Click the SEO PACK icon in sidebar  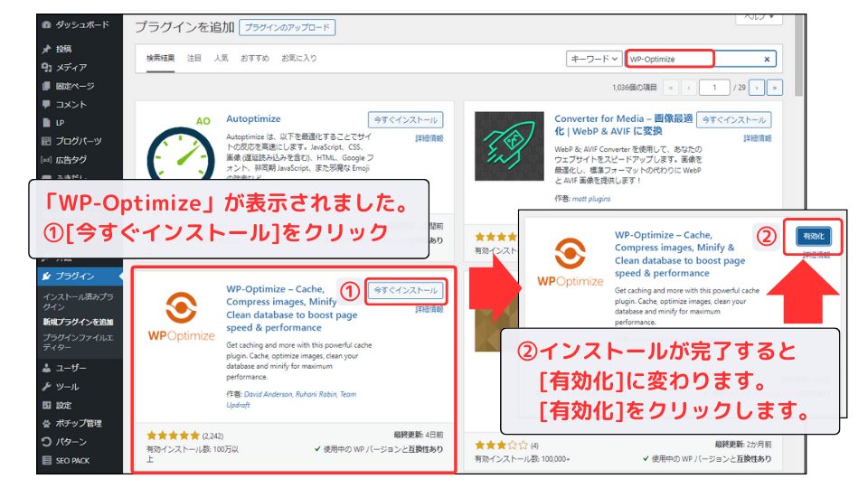[x=46, y=460]
